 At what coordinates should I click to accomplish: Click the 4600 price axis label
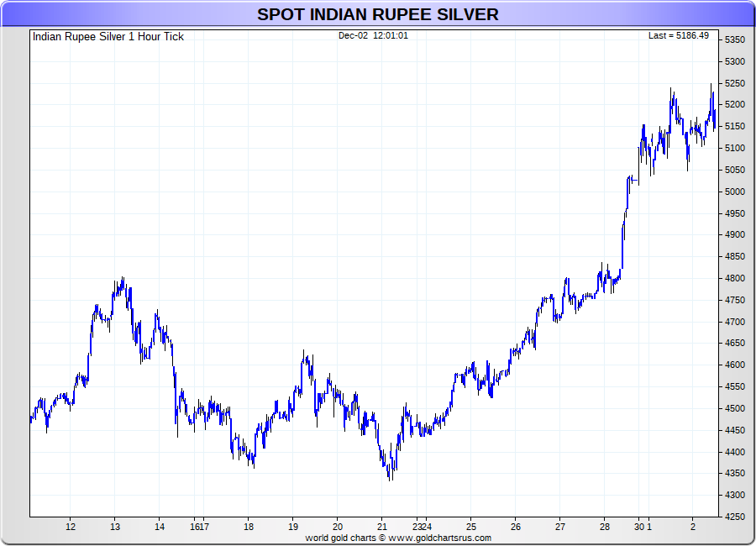click(735, 365)
